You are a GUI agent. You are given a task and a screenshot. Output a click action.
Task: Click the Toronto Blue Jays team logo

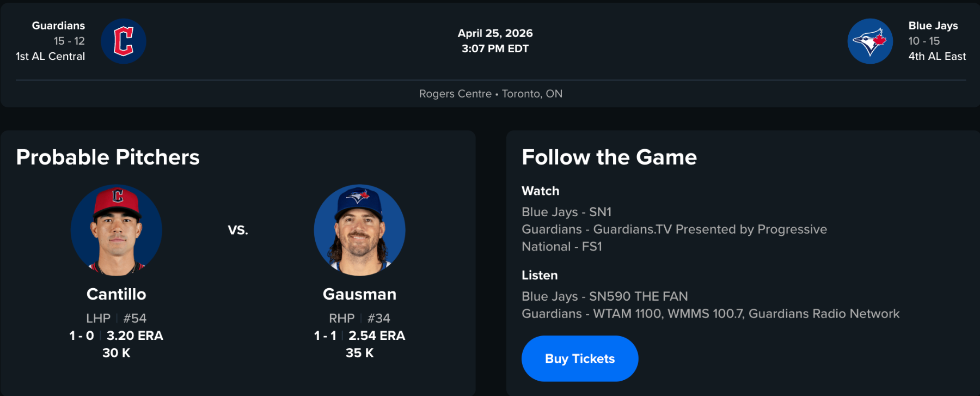869,41
